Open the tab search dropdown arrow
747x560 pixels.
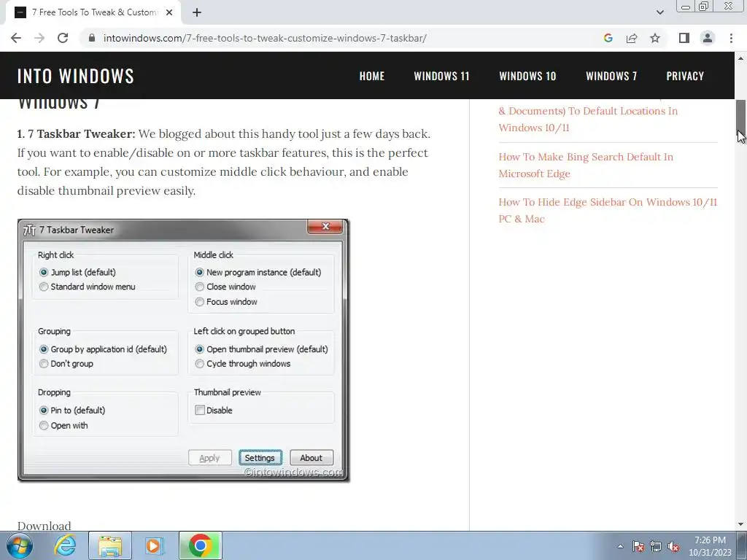(659, 12)
